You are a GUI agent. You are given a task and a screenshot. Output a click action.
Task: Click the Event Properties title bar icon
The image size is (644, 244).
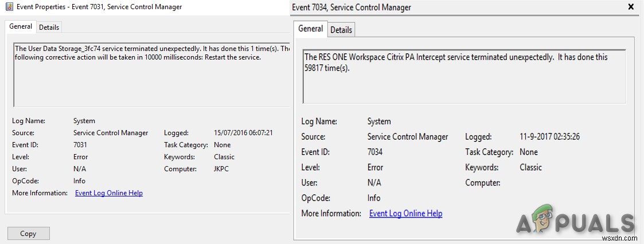point(9,7)
